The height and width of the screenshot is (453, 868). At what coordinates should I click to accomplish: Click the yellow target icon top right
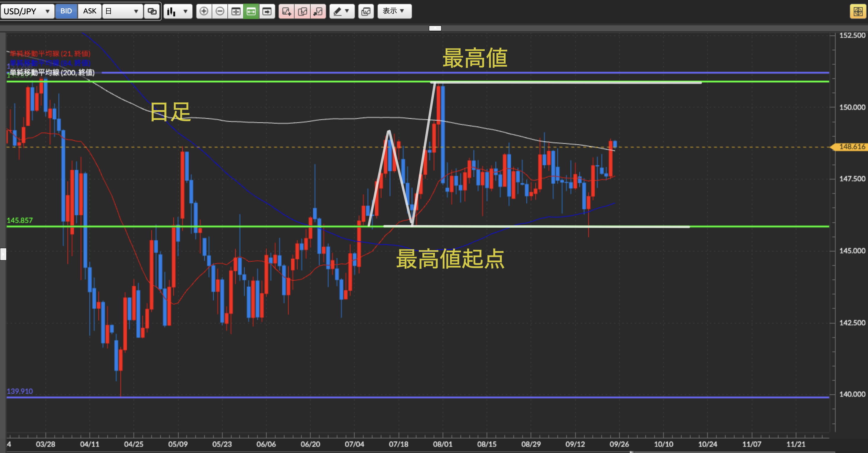[858, 12]
